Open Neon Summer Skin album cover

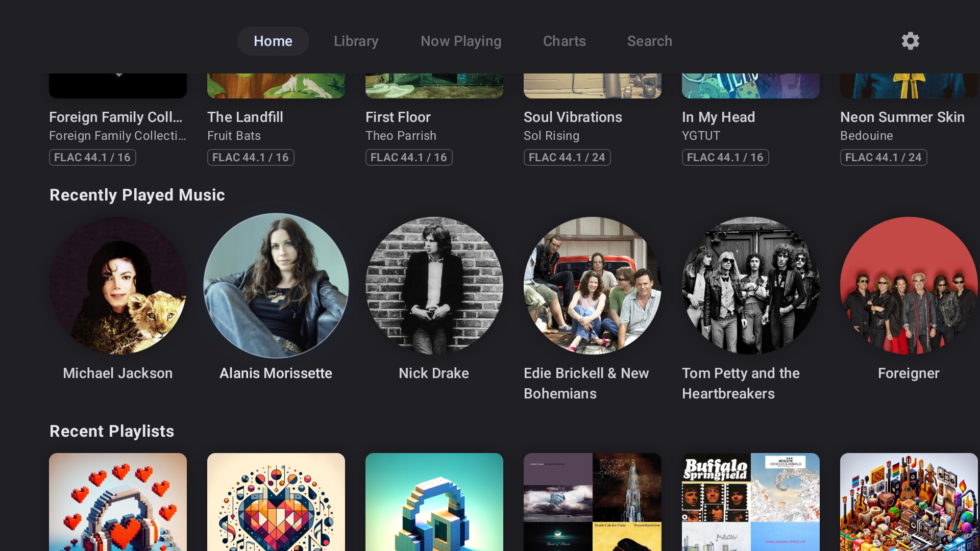pyautogui.click(x=909, y=86)
